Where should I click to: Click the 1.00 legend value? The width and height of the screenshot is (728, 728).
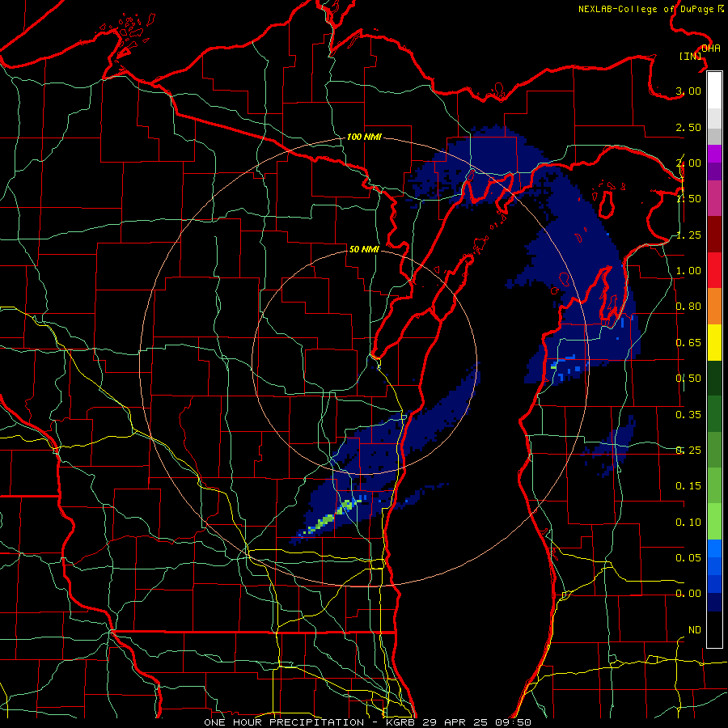[688, 271]
